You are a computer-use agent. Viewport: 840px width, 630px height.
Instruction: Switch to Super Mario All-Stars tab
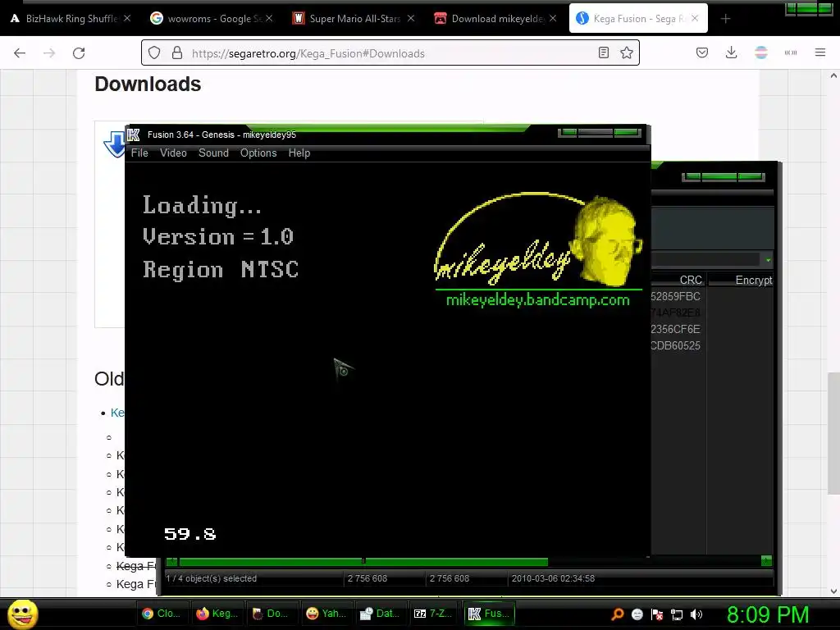click(x=354, y=19)
